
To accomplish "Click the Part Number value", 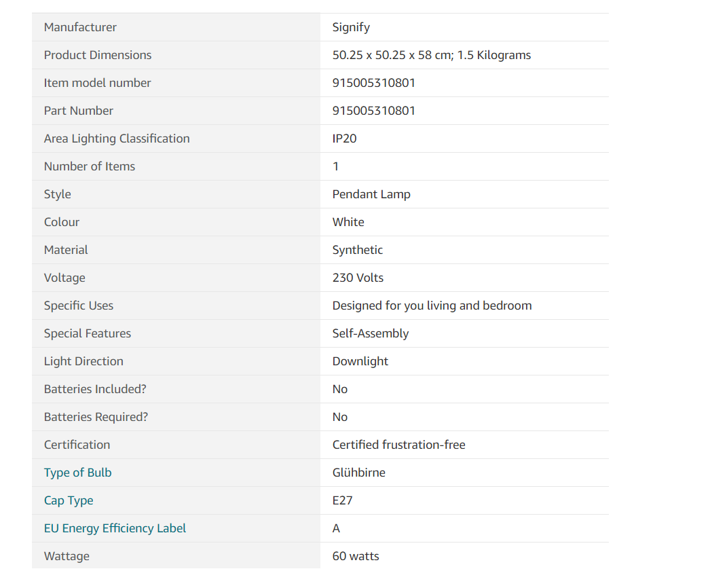I will [373, 111].
